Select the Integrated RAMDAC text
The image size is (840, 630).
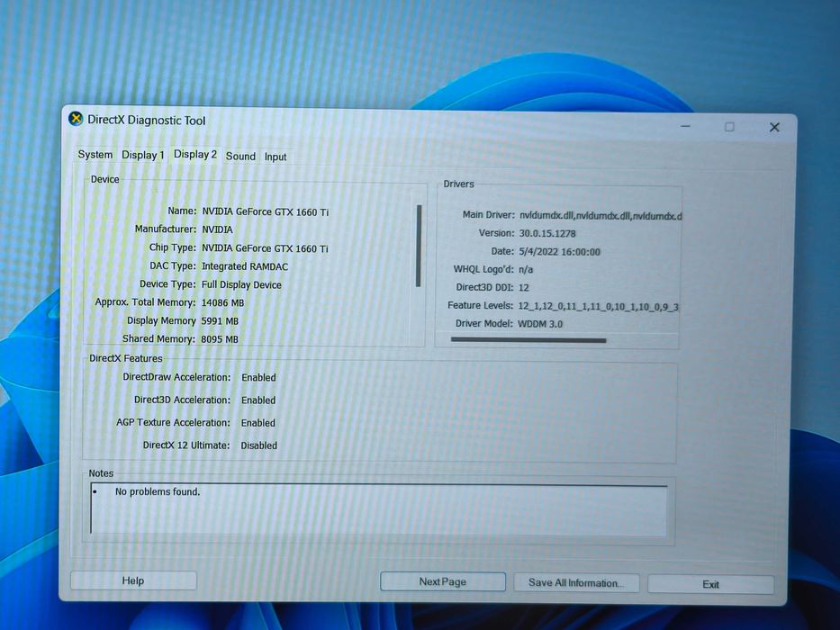click(x=244, y=266)
